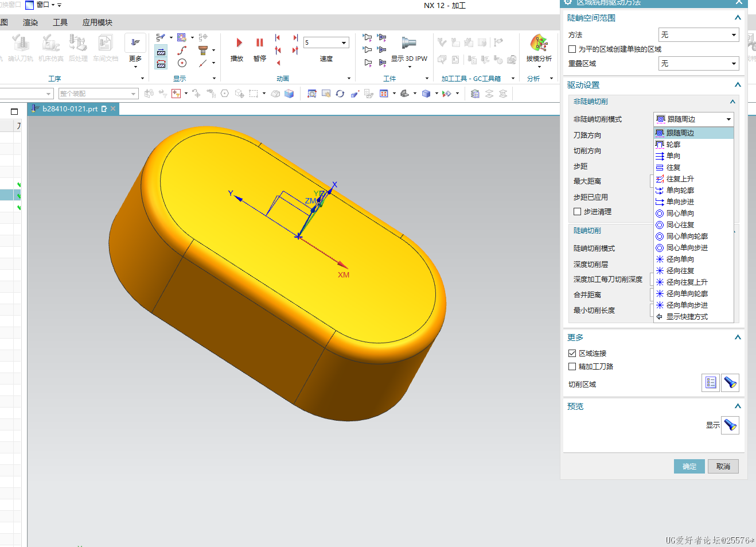Choose 同心单向 cut pattern option

coord(693,214)
